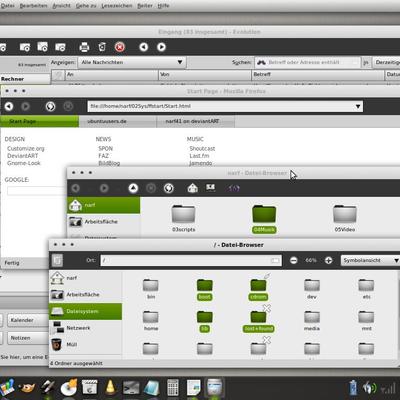Click the search icon in narf file browser toolbar
Screen dimensions: 400x400
pyautogui.click(x=234, y=189)
